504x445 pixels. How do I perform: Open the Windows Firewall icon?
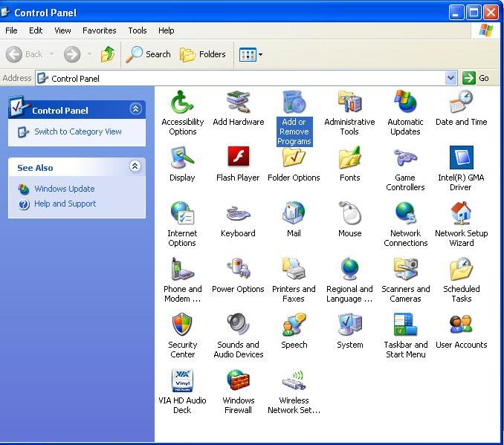(x=238, y=381)
